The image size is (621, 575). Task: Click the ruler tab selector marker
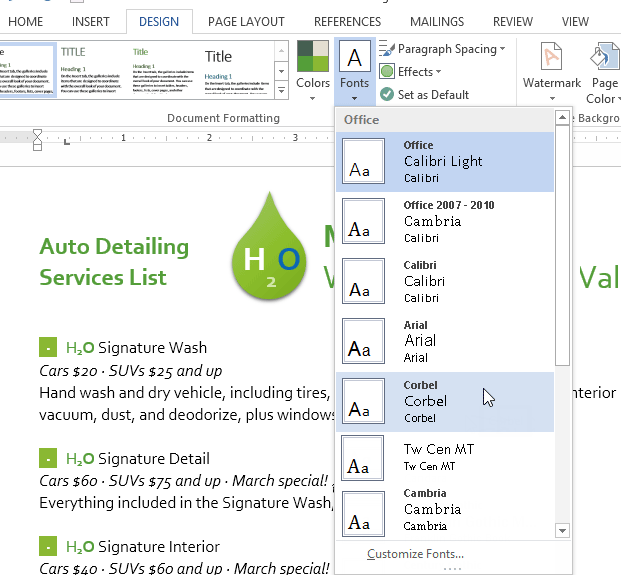67,142
